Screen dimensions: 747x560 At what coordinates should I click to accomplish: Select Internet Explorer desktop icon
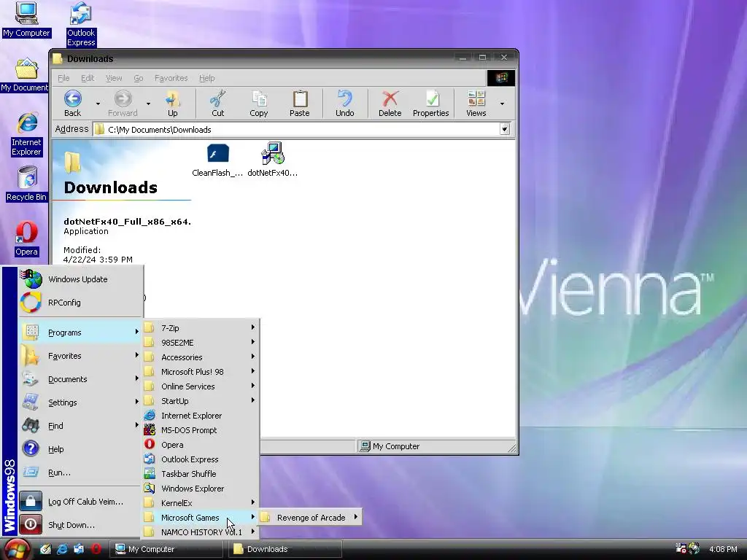click(x=27, y=135)
